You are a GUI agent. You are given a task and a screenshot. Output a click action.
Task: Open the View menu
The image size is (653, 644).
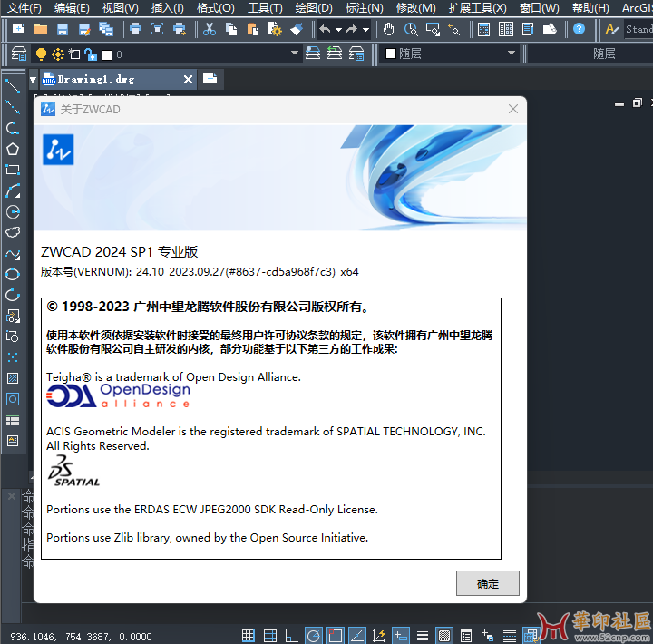[120, 7]
